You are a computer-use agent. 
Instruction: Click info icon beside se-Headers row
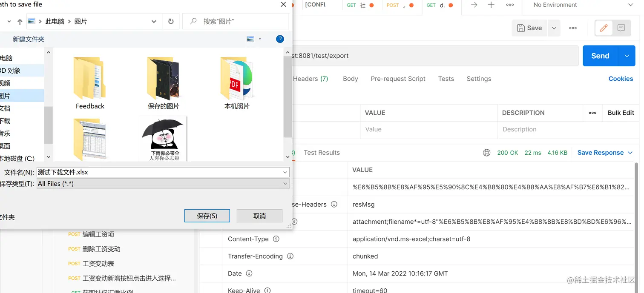coord(334,205)
